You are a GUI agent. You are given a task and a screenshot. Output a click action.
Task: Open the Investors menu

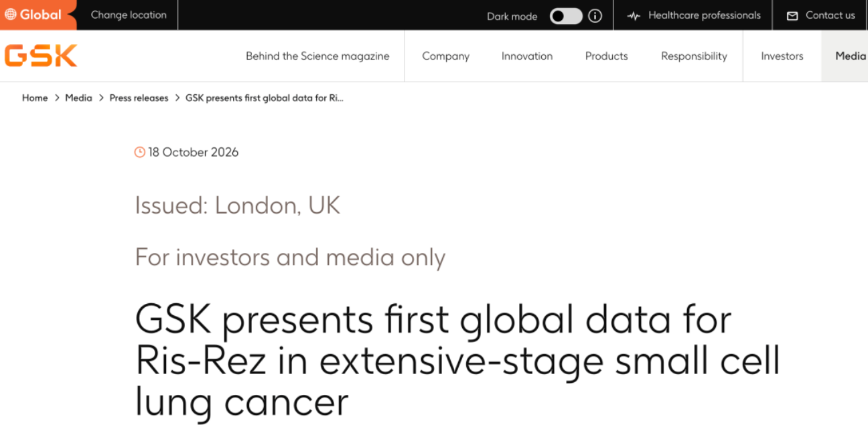pyautogui.click(x=782, y=56)
